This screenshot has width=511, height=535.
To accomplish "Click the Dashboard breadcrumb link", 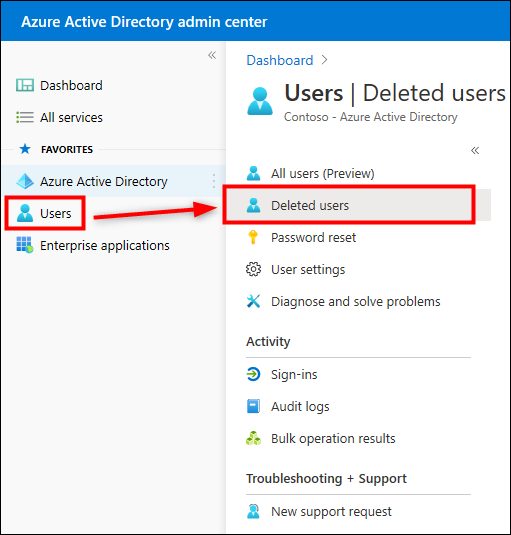I will click(x=280, y=60).
